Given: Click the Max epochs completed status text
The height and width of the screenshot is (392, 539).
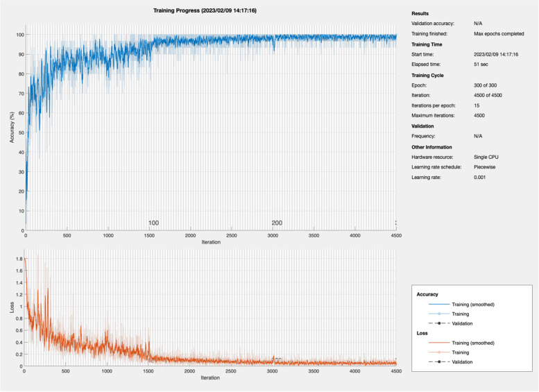Looking at the screenshot, I should pos(496,33).
